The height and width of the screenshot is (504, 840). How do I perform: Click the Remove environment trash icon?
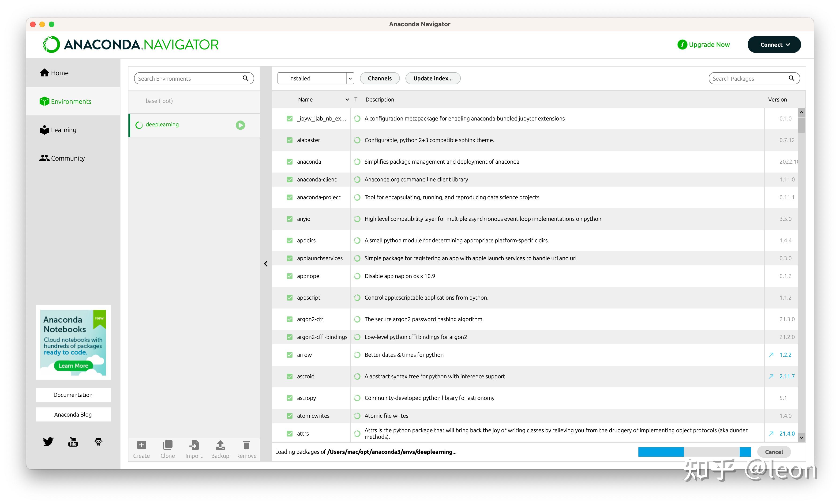pos(247,445)
